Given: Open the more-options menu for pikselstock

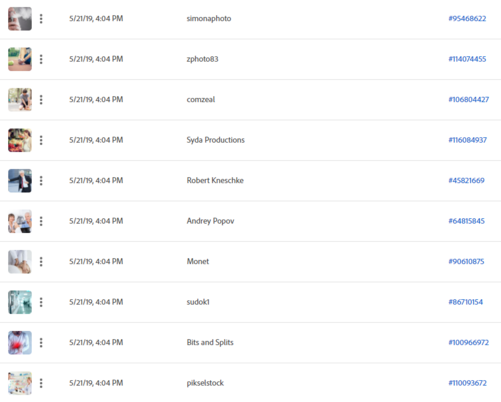Looking at the screenshot, I should click(x=41, y=383).
